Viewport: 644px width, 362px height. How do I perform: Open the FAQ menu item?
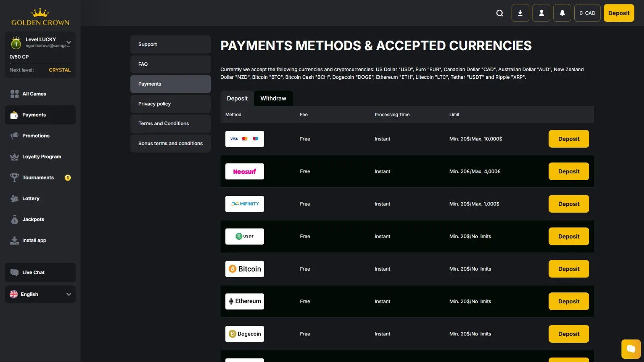170,64
